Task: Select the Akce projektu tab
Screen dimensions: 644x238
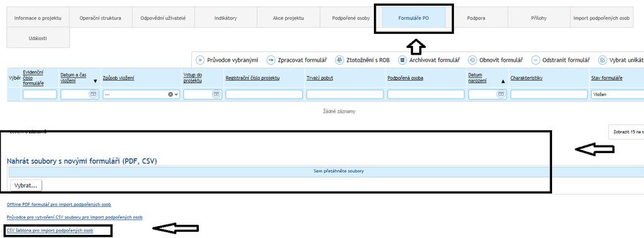Action: point(288,18)
